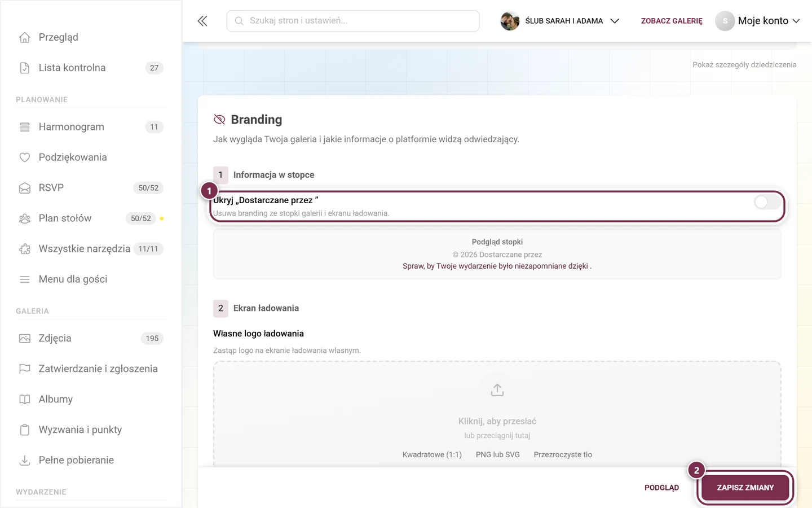Click the Podgląd button
Screen dimensions: 812x508
(661, 488)
